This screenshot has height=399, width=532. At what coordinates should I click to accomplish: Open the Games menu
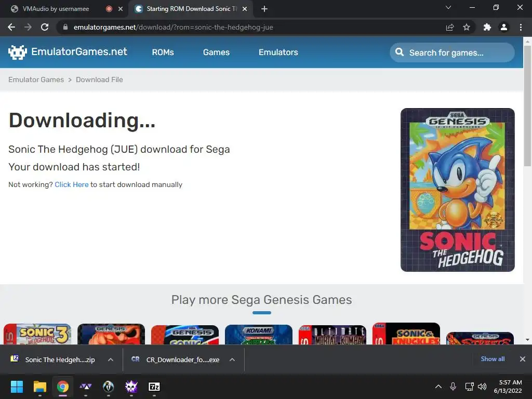tap(216, 52)
